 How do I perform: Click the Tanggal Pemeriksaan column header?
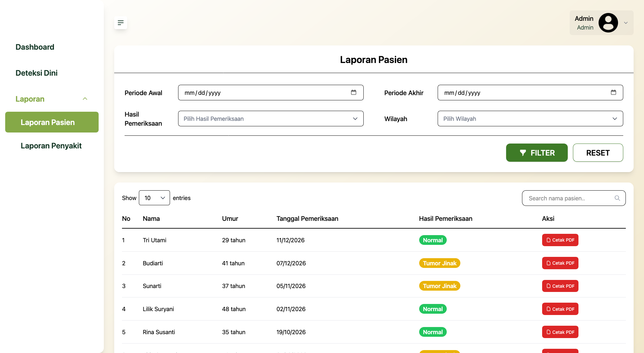307,219
